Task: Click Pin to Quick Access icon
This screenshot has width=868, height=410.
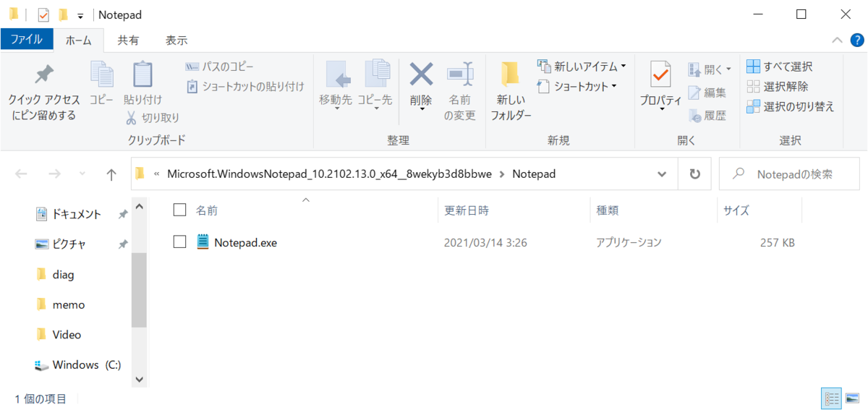Action: click(43, 74)
